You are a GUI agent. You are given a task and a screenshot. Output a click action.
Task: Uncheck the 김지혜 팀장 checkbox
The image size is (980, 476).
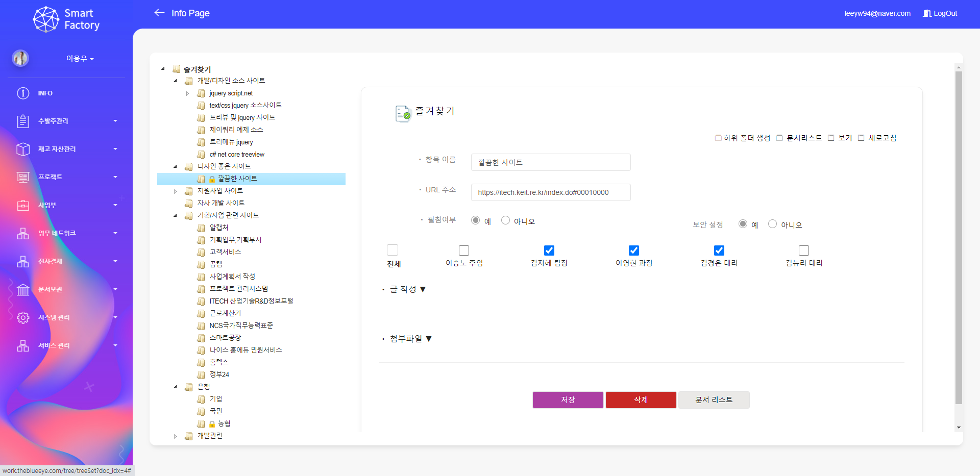[549, 250]
